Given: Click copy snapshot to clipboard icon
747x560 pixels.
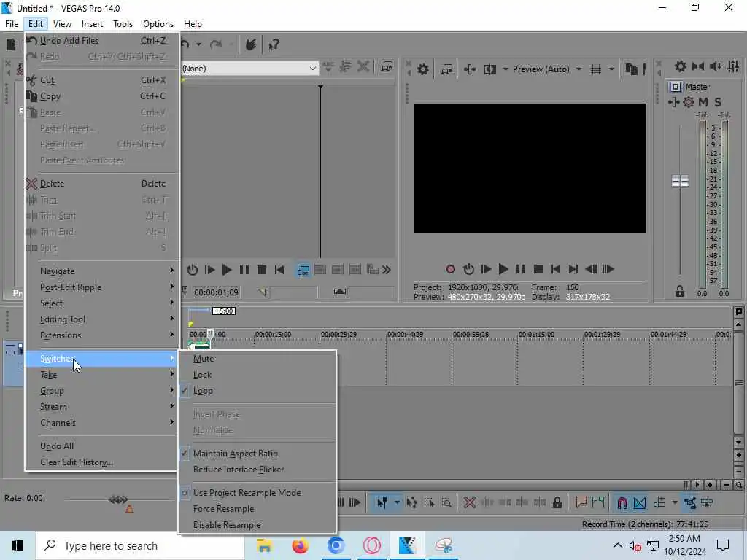Looking at the screenshot, I should tap(631, 69).
